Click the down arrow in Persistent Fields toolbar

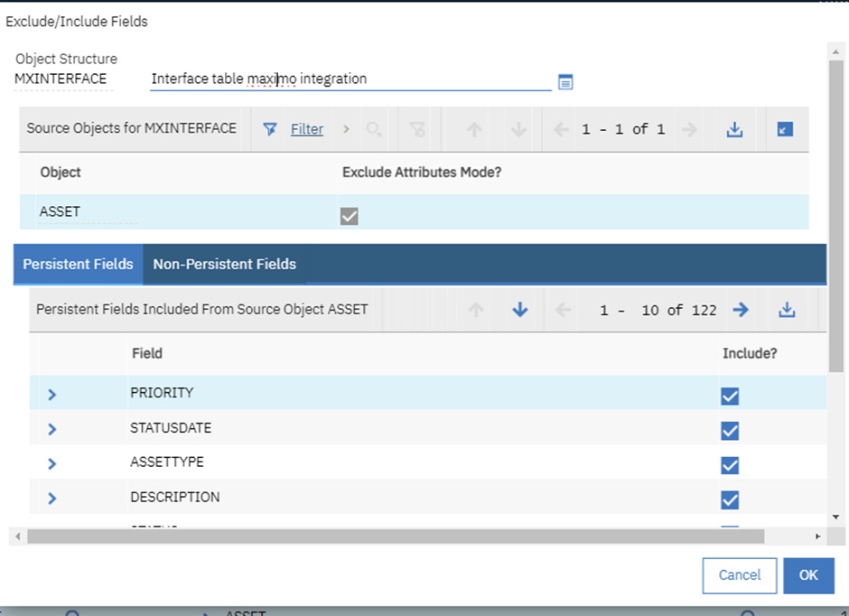518,309
